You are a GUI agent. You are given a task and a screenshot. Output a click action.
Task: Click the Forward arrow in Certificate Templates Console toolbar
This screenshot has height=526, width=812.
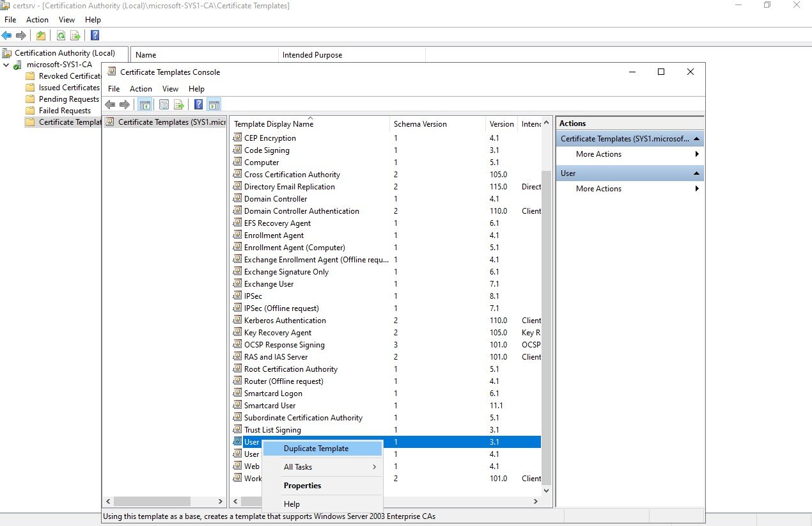click(x=125, y=105)
